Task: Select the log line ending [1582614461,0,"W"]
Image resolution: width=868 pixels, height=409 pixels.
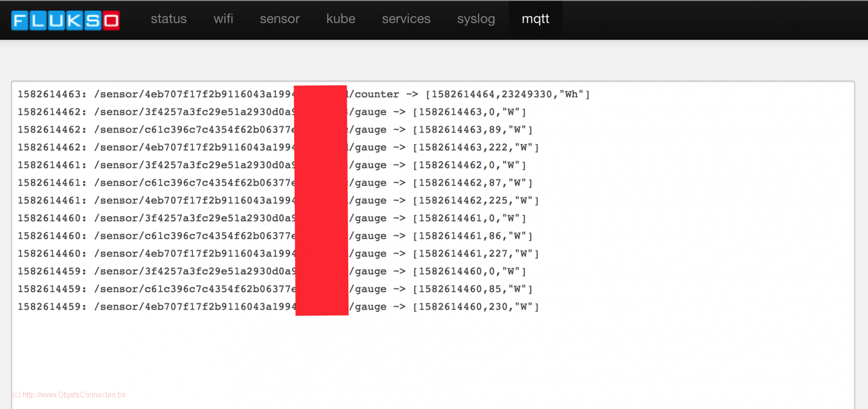Action: pyautogui.click(x=272, y=218)
